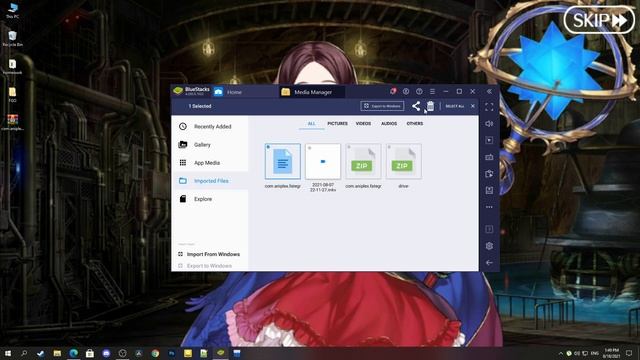Switch to the PICTURES tab
640x360 pixels.
[338, 123]
